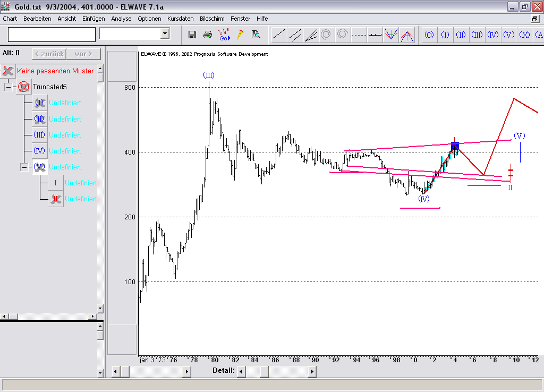
Task: Collapse the Truncated5 tree node
Action: point(8,87)
